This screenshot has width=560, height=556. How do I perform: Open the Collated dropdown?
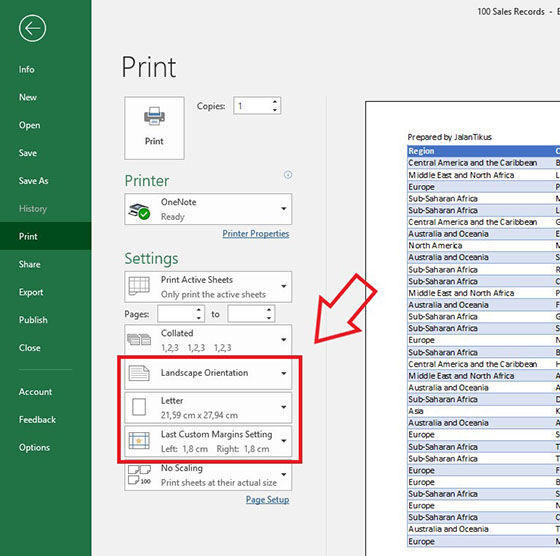pos(284,340)
